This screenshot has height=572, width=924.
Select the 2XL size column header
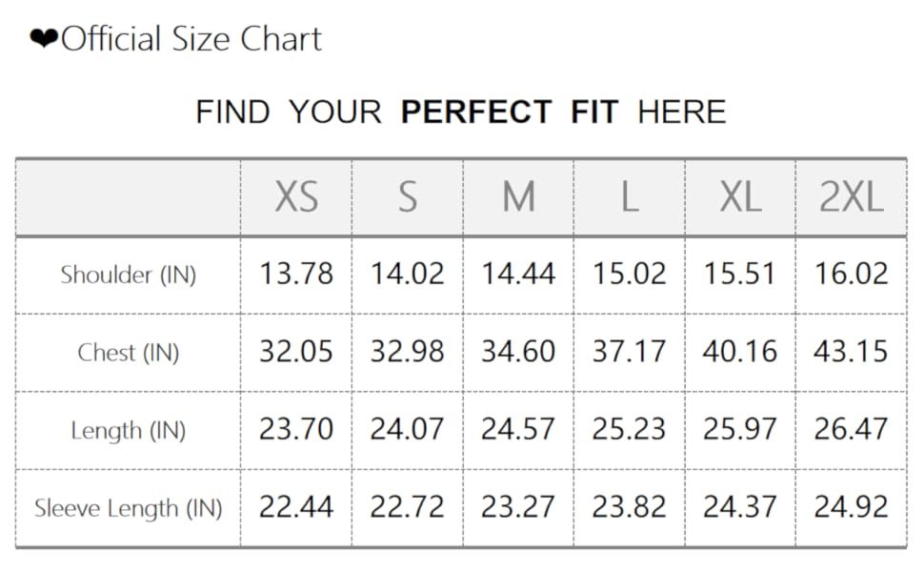click(x=851, y=198)
